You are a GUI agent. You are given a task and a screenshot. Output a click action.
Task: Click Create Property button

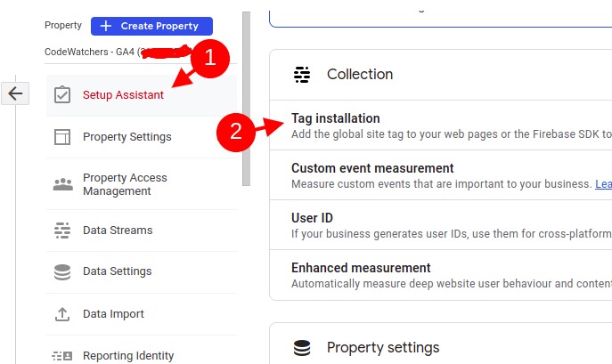[151, 26]
